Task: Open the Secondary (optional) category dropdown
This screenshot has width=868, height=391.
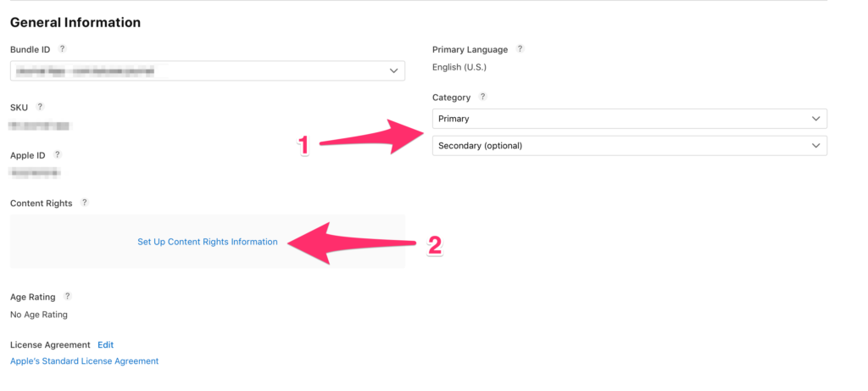Action: pyautogui.click(x=630, y=146)
